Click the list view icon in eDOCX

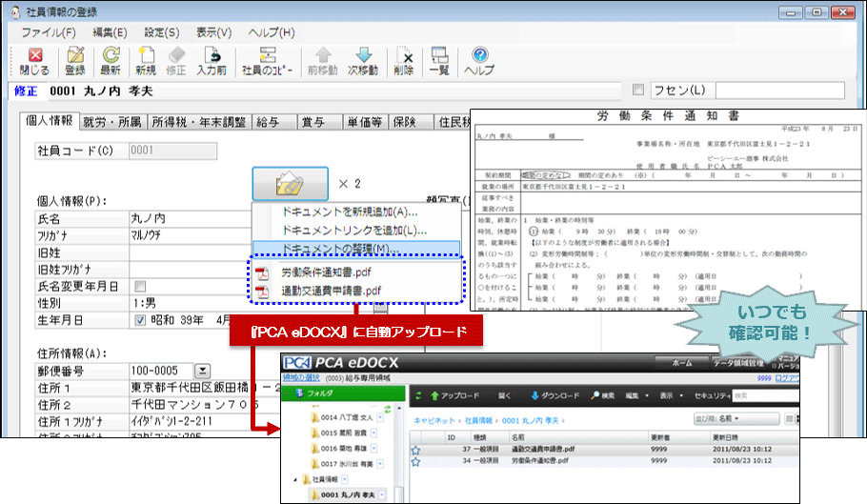[x=790, y=419]
